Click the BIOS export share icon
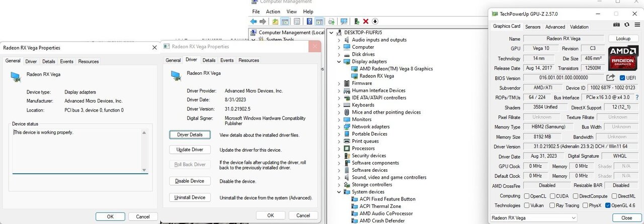The image size is (644, 224). (x=610, y=78)
